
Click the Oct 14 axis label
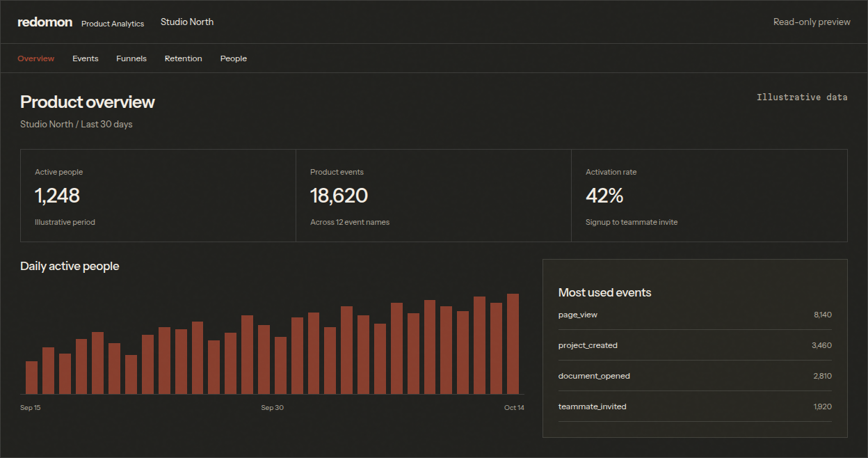[514, 408]
